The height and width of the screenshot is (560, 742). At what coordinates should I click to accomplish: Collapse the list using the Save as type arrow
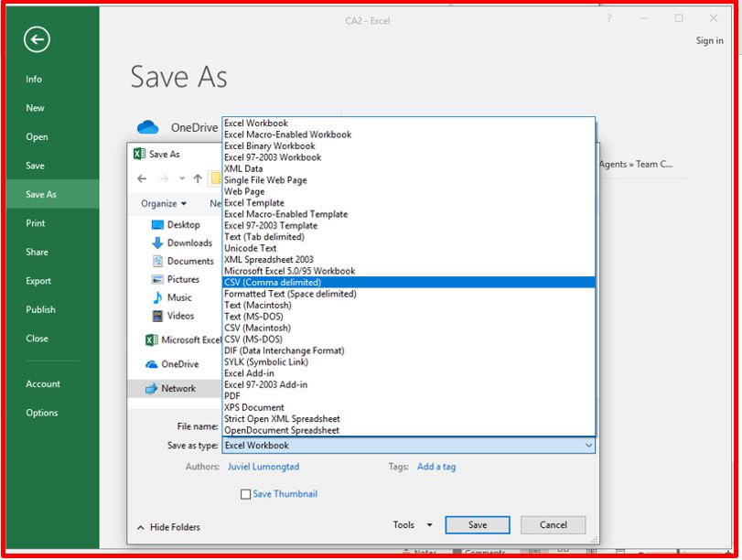[588, 446]
